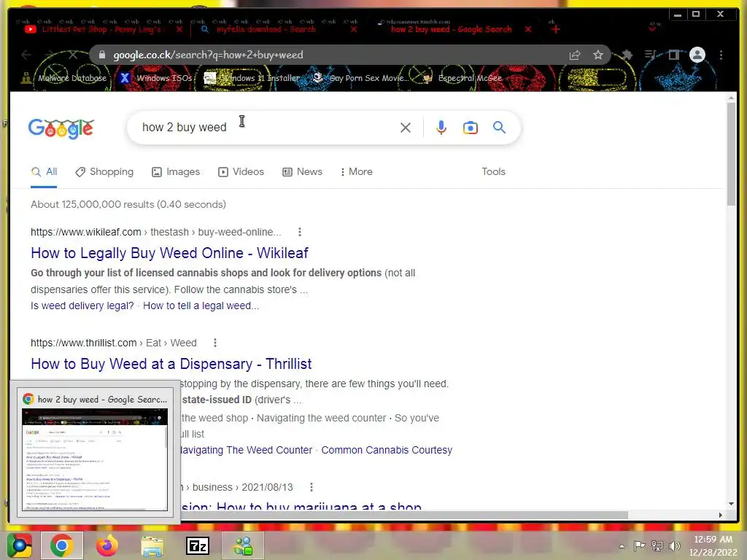This screenshot has width=747, height=560.
Task: Open the Wikileaf result three-dot menu
Action: (x=299, y=232)
